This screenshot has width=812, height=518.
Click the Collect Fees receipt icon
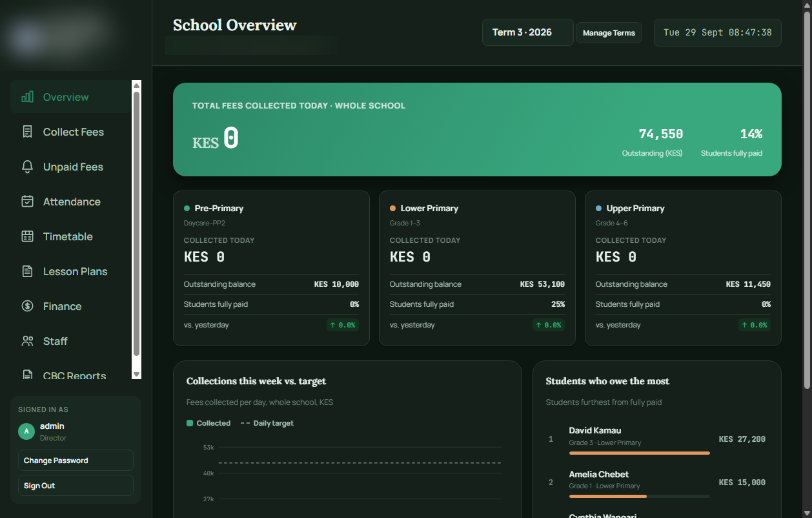point(27,132)
